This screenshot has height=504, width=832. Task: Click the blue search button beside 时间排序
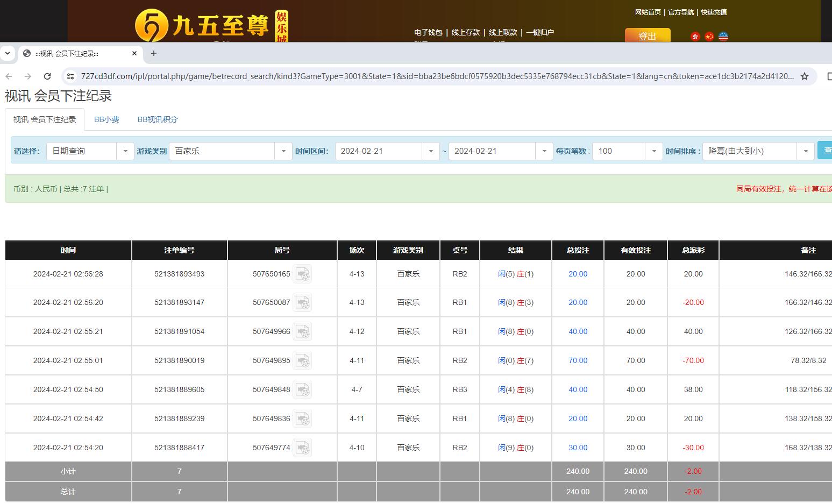point(825,150)
